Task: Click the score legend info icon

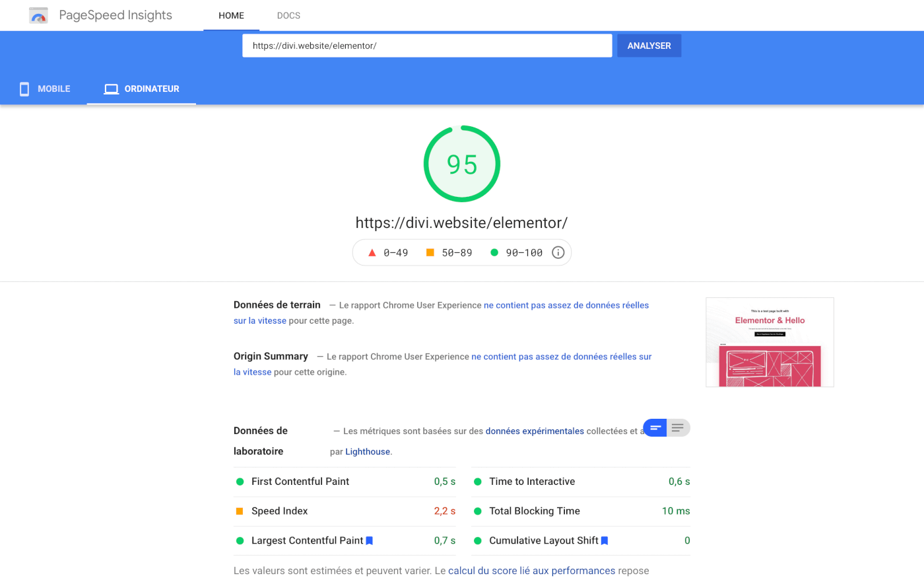Action: coord(558,252)
